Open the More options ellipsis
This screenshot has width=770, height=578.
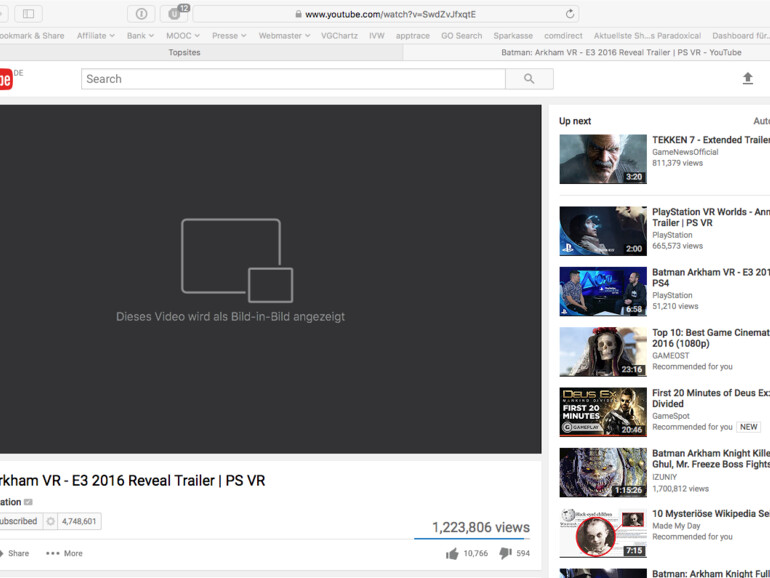[64, 553]
